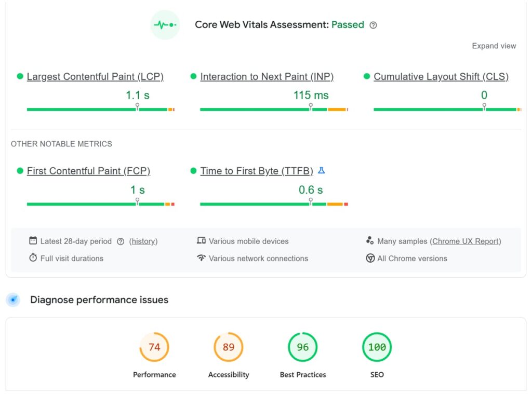Click the TTFB distribution bar marker
Screen dimensions: 532x394
point(311,202)
